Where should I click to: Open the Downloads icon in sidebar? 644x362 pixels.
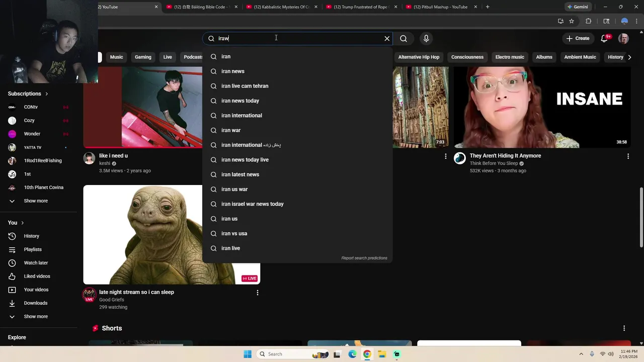pyautogui.click(x=12, y=303)
